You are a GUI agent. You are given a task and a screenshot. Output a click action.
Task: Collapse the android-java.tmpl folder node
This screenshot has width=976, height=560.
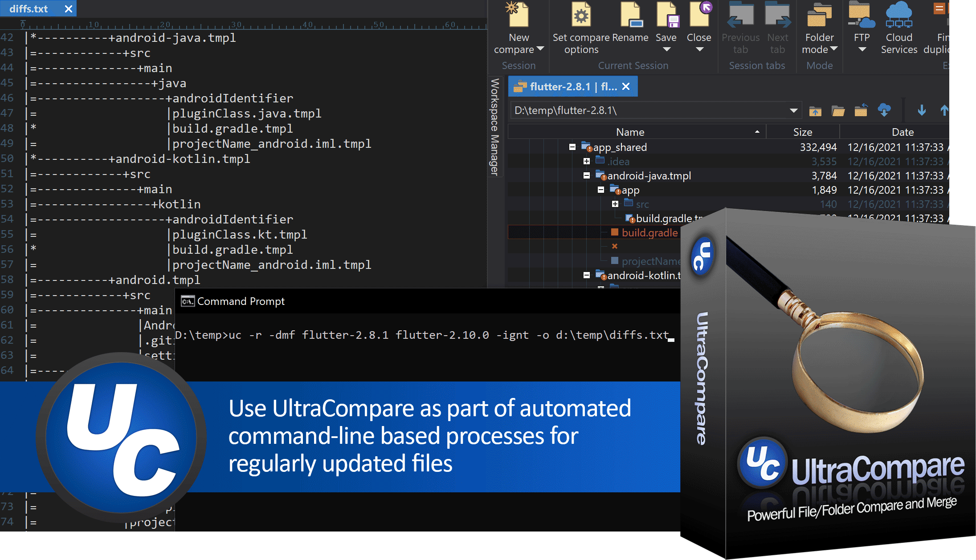coord(587,175)
